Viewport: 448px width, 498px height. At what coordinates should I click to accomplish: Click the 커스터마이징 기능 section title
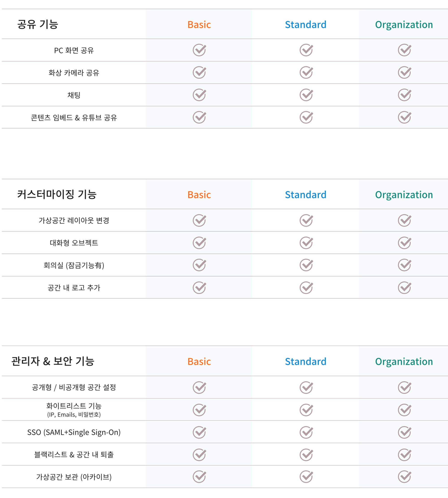tap(57, 194)
